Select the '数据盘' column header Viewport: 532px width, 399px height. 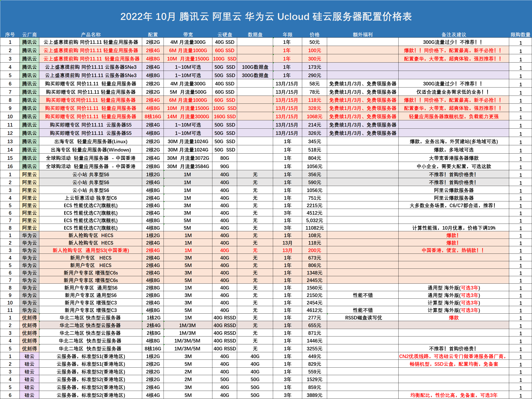(x=255, y=35)
